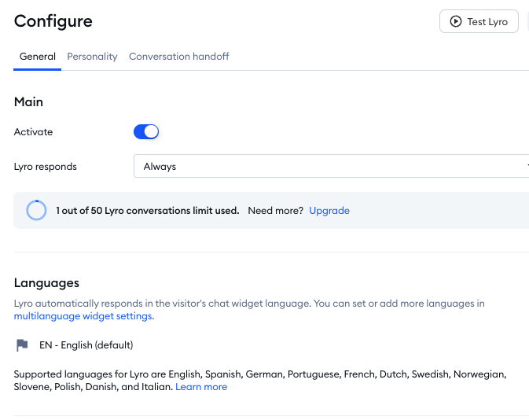The height and width of the screenshot is (420, 529).
Task: Select EN - English (default) language row
Action: click(x=75, y=345)
